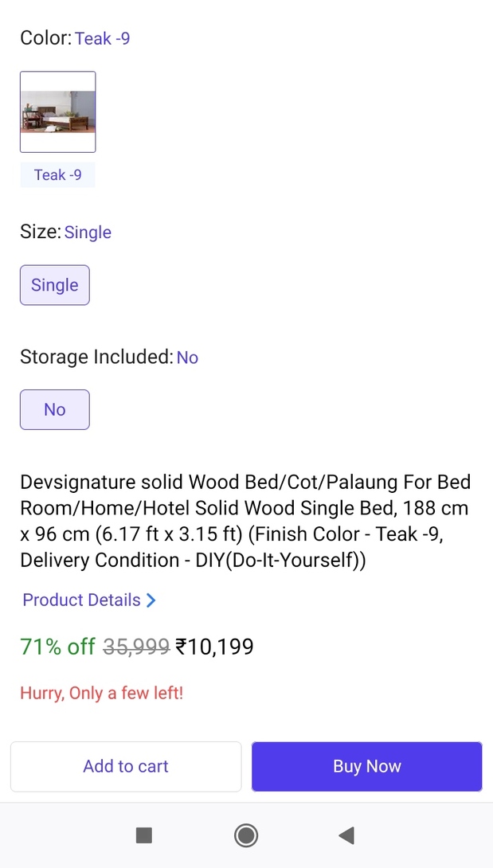Select the No storage option
493x868 pixels.
pyautogui.click(x=55, y=409)
